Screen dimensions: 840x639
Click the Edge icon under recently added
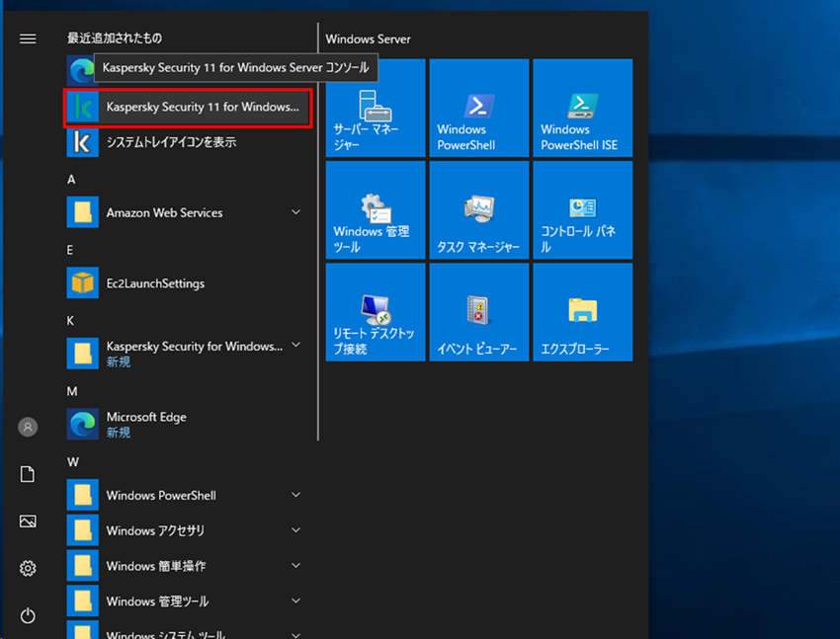point(82,71)
